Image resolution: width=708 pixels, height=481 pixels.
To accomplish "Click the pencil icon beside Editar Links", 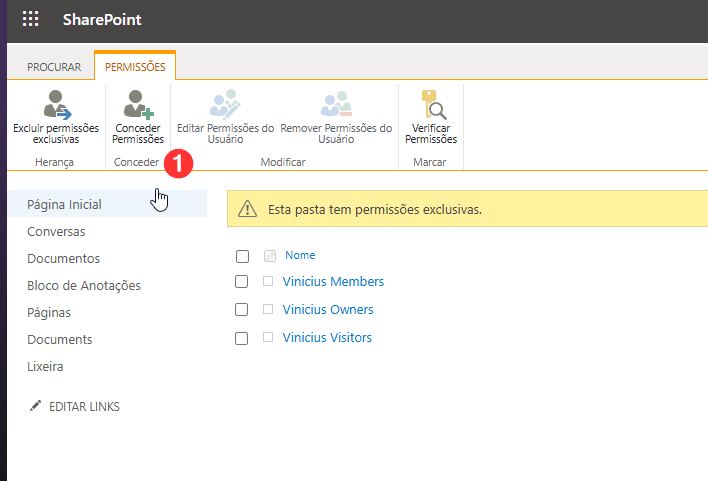I will click(36, 407).
